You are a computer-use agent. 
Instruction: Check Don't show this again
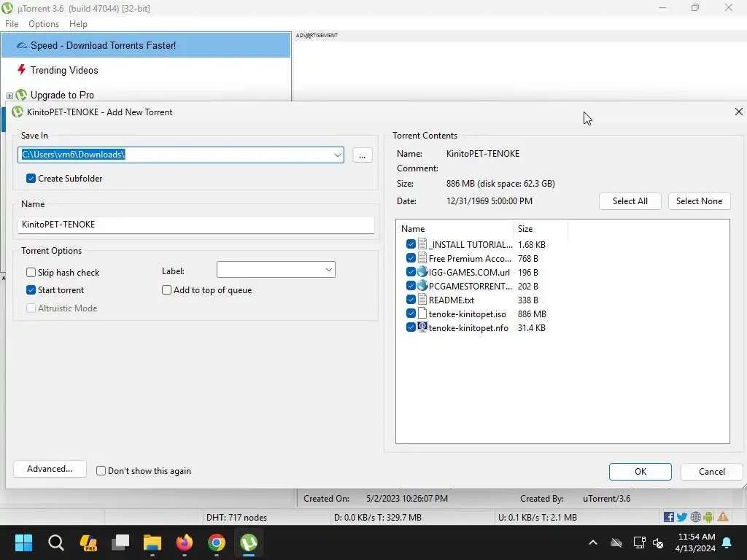(x=101, y=471)
